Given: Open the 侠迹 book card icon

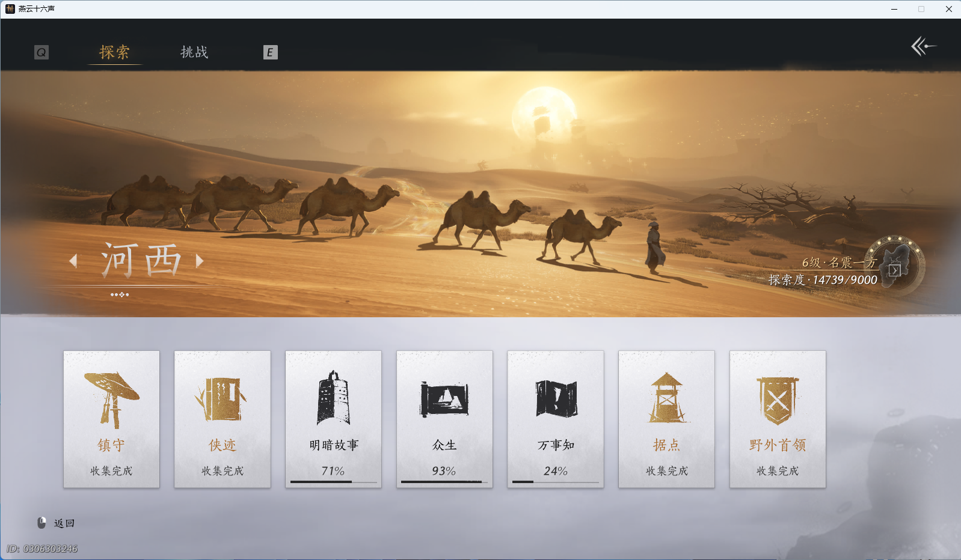Looking at the screenshot, I should pos(222,399).
